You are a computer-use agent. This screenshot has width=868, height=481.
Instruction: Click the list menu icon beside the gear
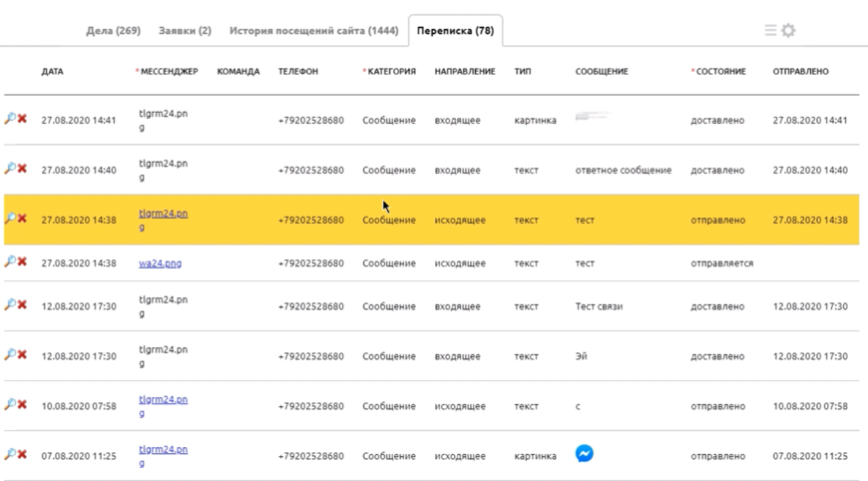(x=770, y=31)
